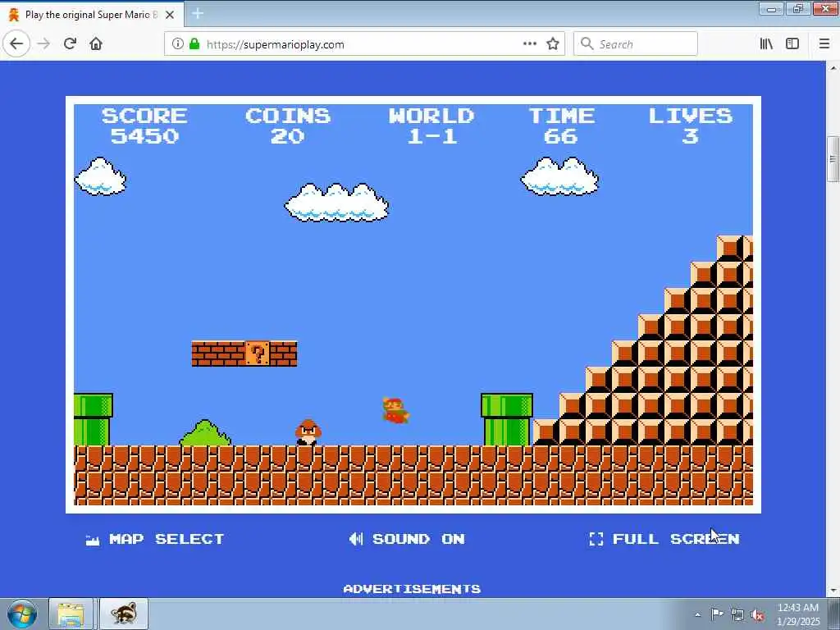This screenshot has width=840, height=630.
Task: Click the TIME 66 counter
Action: (561, 126)
